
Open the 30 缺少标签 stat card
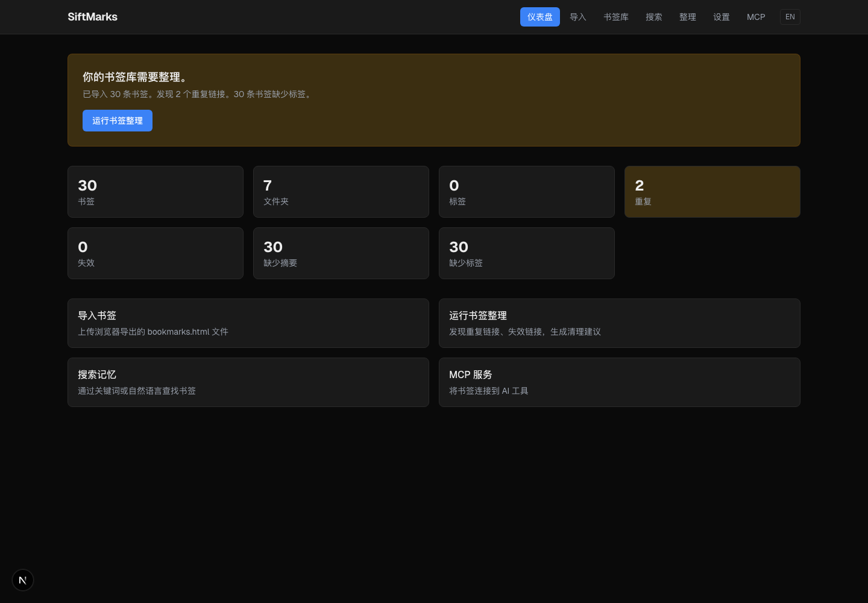pos(527,253)
